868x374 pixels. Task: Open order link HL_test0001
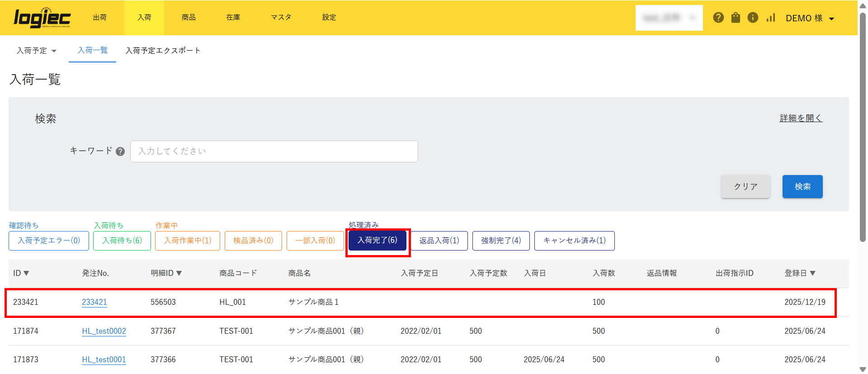click(x=104, y=360)
